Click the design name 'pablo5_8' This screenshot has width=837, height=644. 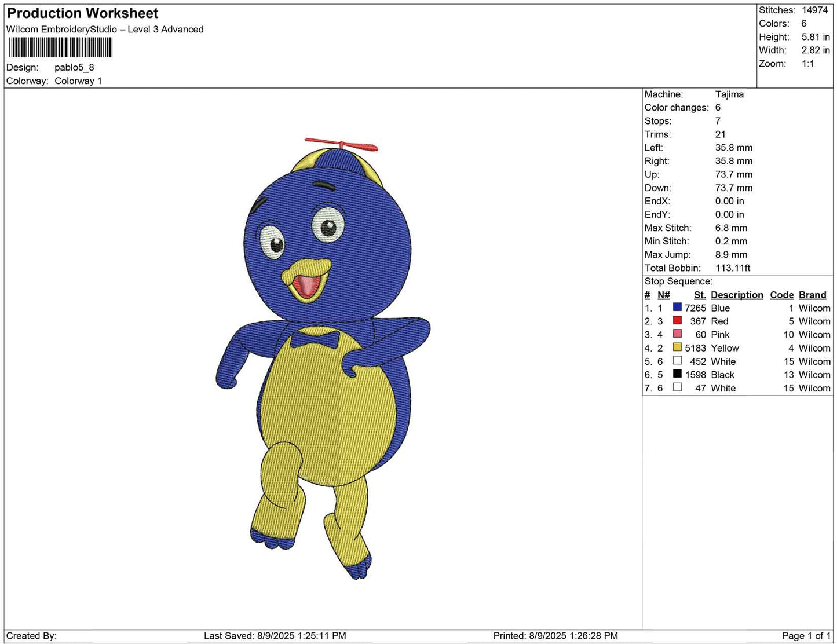point(74,68)
